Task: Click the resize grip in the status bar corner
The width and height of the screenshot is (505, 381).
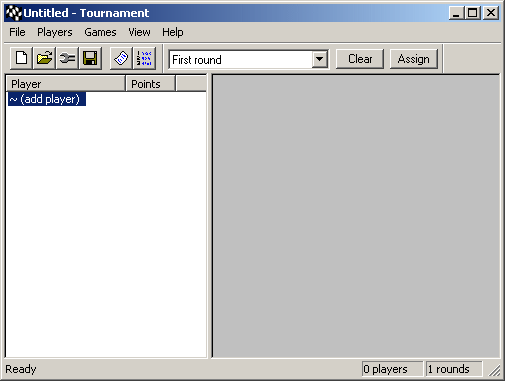Action: (495, 370)
